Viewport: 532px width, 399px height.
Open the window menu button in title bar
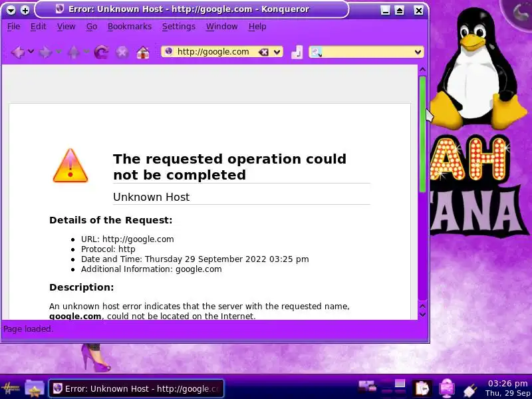pos(11,10)
